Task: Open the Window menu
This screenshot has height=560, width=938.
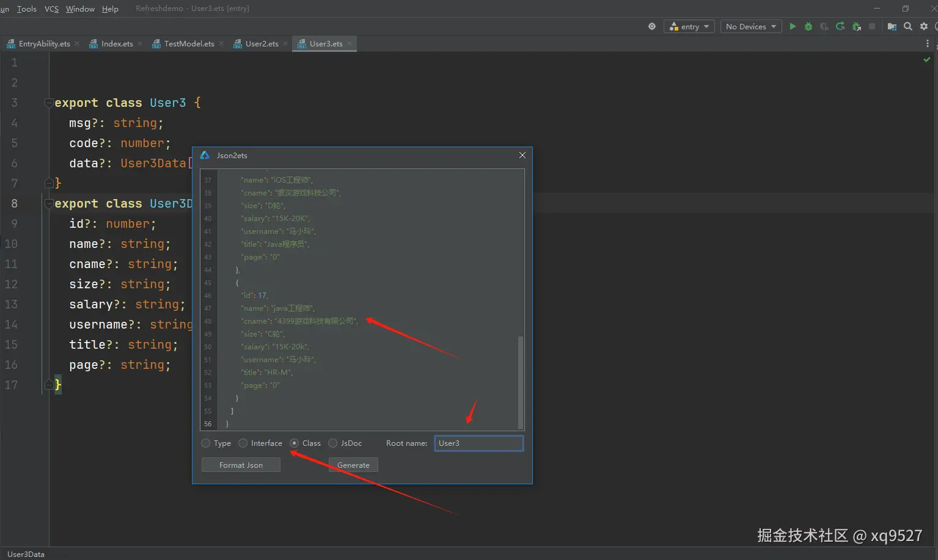Action: tap(80, 9)
